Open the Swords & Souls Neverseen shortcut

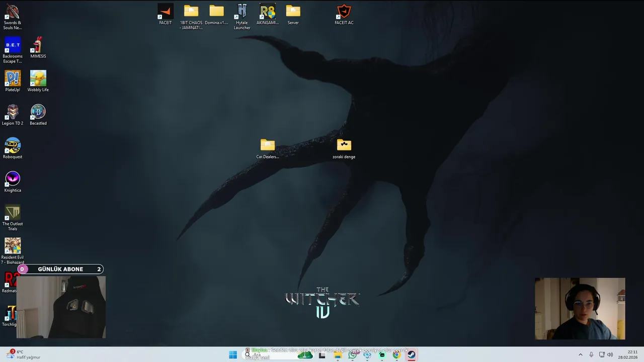pyautogui.click(x=13, y=17)
